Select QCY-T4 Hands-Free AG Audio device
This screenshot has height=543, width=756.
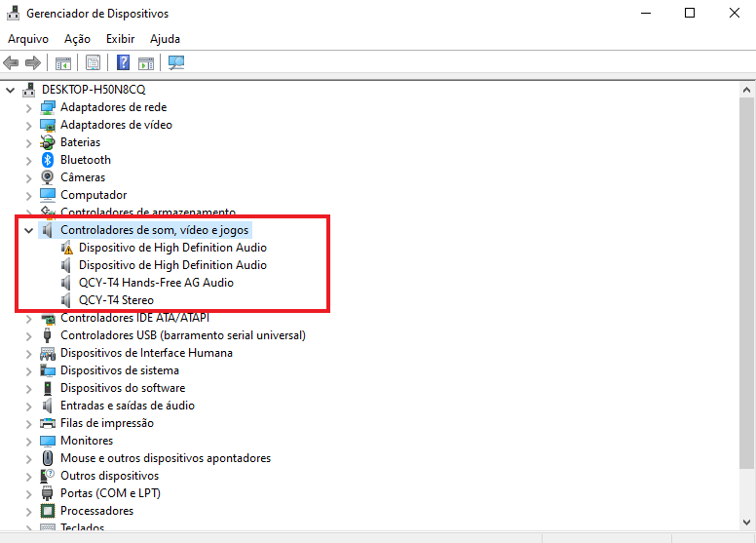[x=156, y=283]
